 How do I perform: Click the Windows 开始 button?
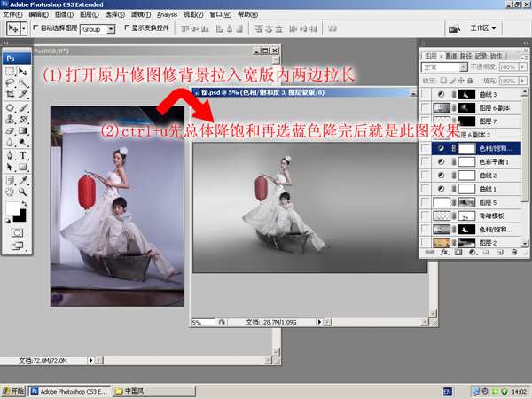click(13, 390)
